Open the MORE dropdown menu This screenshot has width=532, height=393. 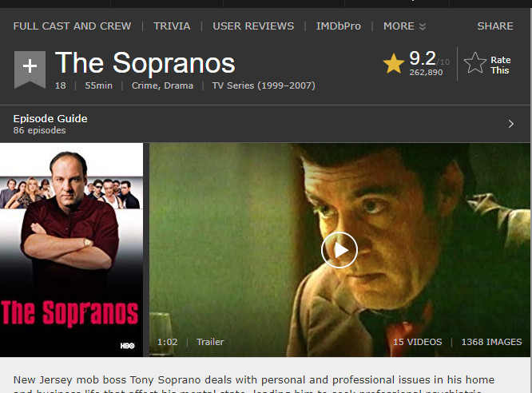[404, 26]
